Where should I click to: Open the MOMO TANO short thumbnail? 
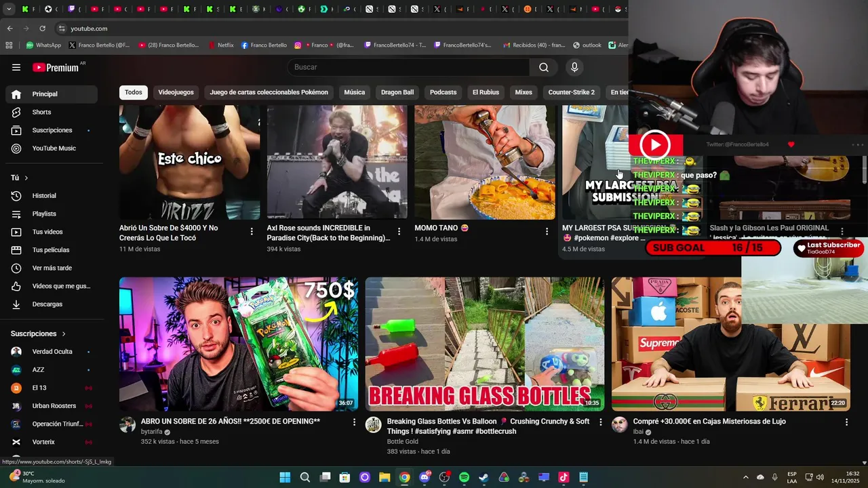point(484,162)
